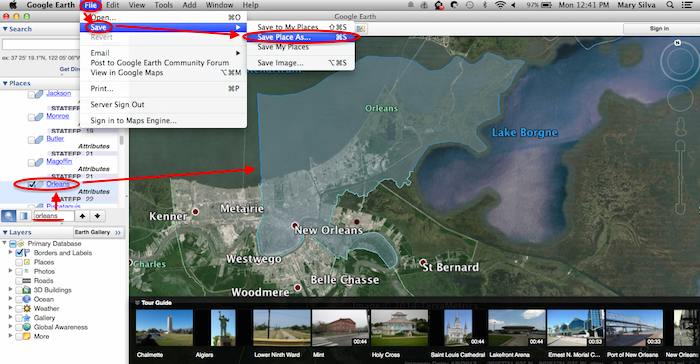The width and height of the screenshot is (700, 364).
Task: Open the Chalmette tour thumbnail
Action: pyautogui.click(x=164, y=328)
